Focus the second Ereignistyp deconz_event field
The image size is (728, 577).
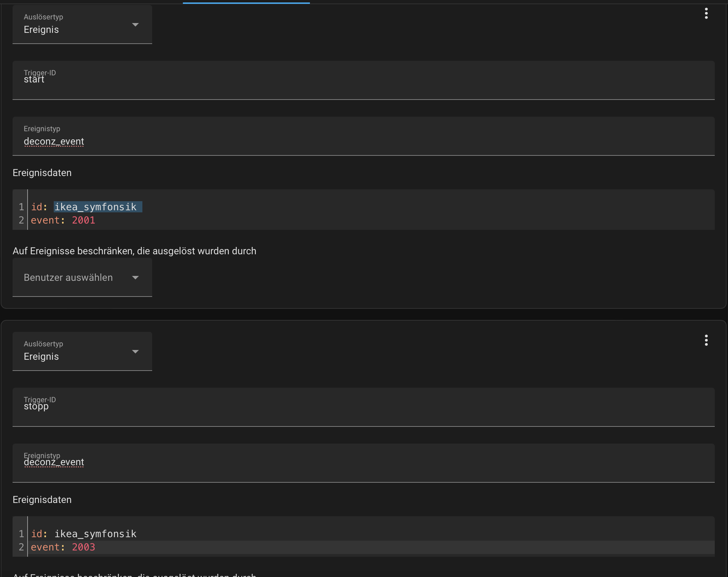tap(364, 463)
